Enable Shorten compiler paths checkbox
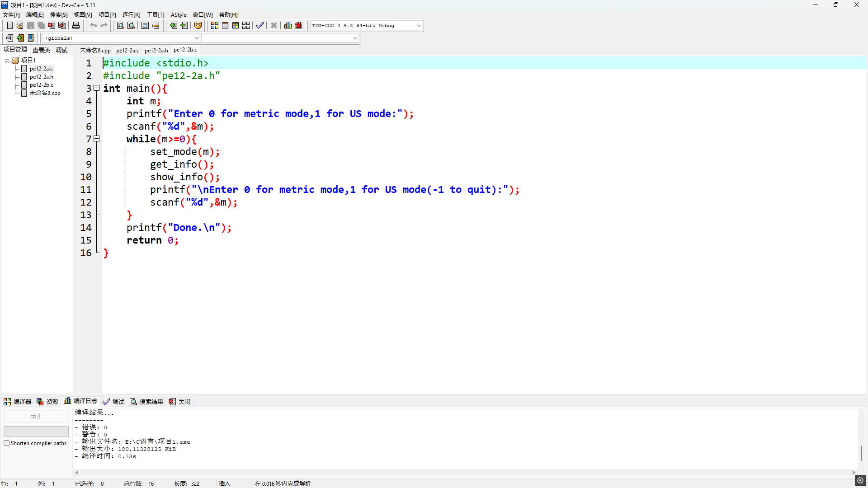This screenshot has height=488, width=868. 7,443
